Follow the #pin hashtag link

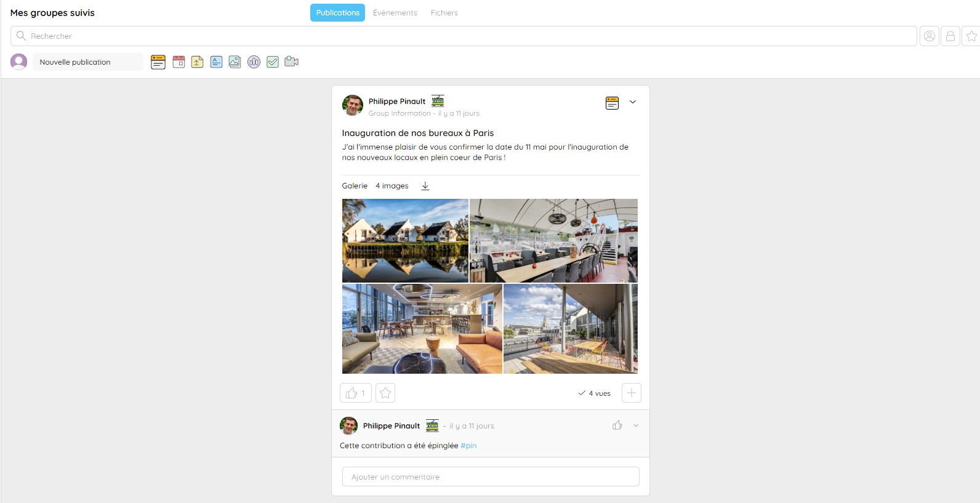(468, 445)
